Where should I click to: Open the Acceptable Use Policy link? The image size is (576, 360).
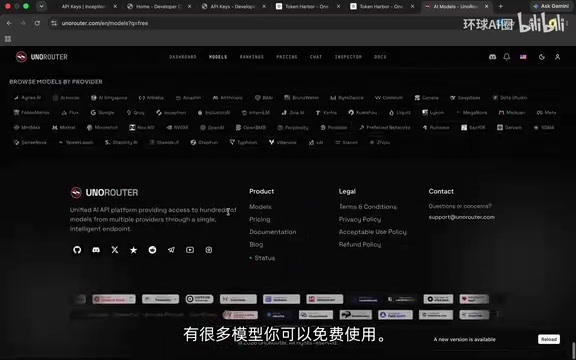click(x=372, y=232)
